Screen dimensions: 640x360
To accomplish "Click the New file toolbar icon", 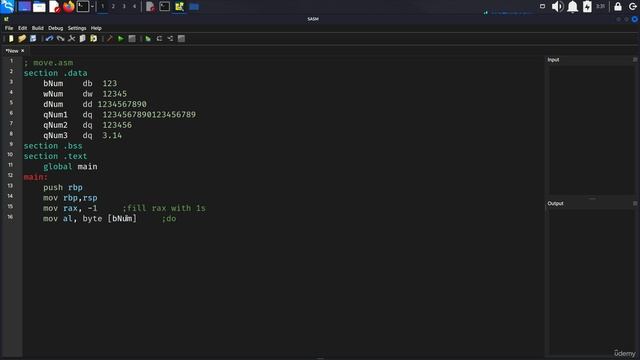I will 11,38.
